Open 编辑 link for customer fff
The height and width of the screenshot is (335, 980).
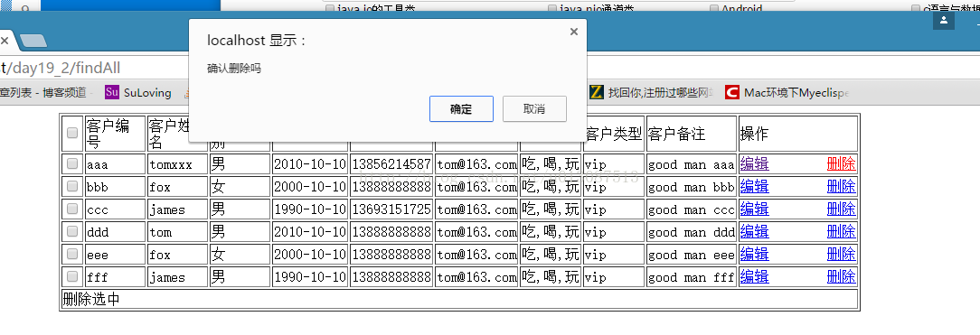click(x=754, y=276)
